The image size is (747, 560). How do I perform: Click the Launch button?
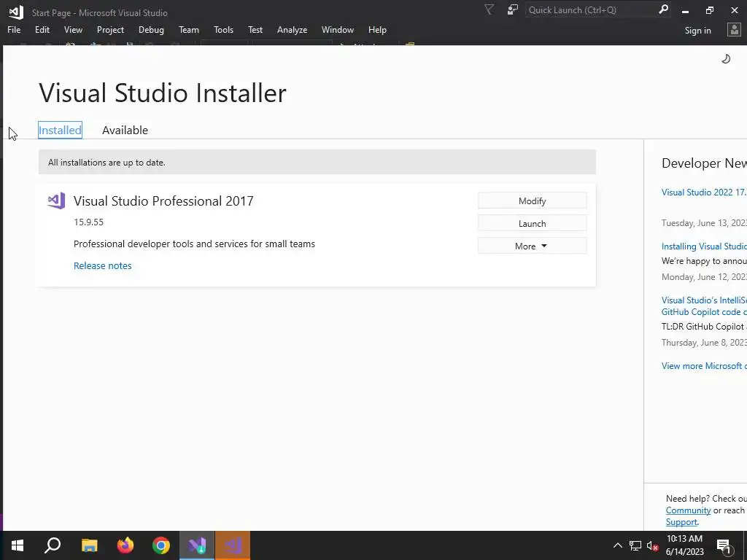pyautogui.click(x=532, y=223)
